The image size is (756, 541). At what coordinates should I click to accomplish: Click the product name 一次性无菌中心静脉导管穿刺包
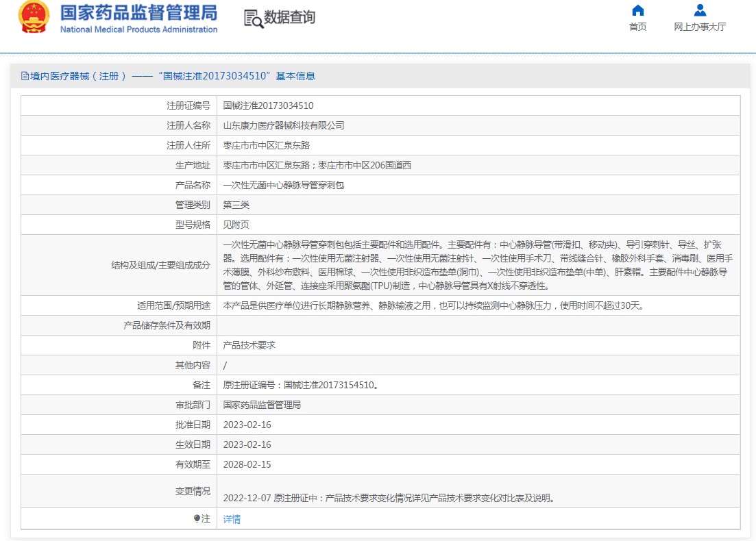pyautogui.click(x=283, y=185)
